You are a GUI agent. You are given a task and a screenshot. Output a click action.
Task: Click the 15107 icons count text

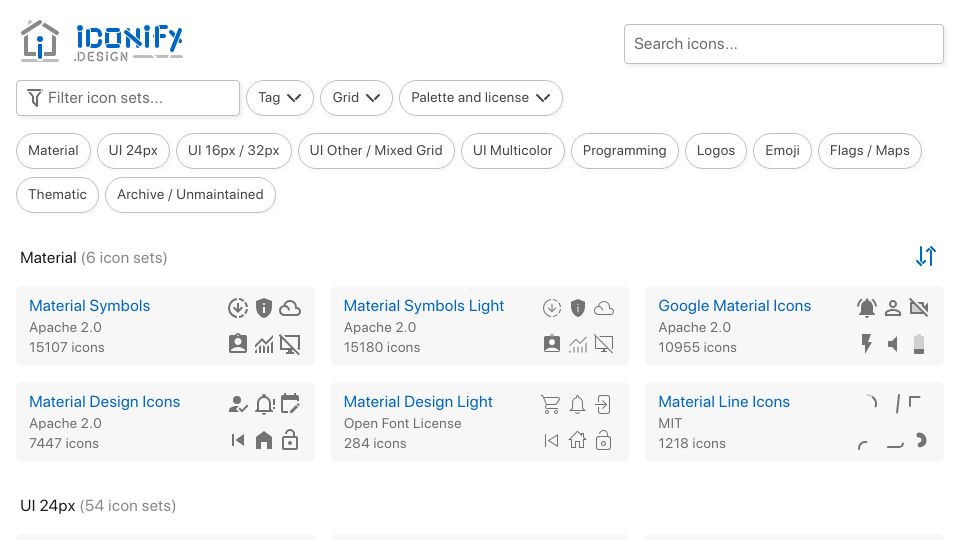(x=67, y=347)
